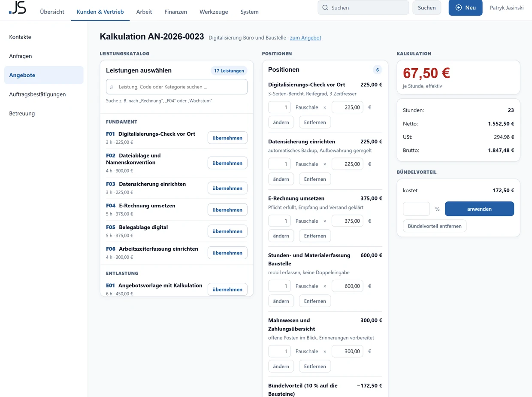The image size is (532, 397).
Task: Open the Arbeit menu
Action: pos(144,12)
